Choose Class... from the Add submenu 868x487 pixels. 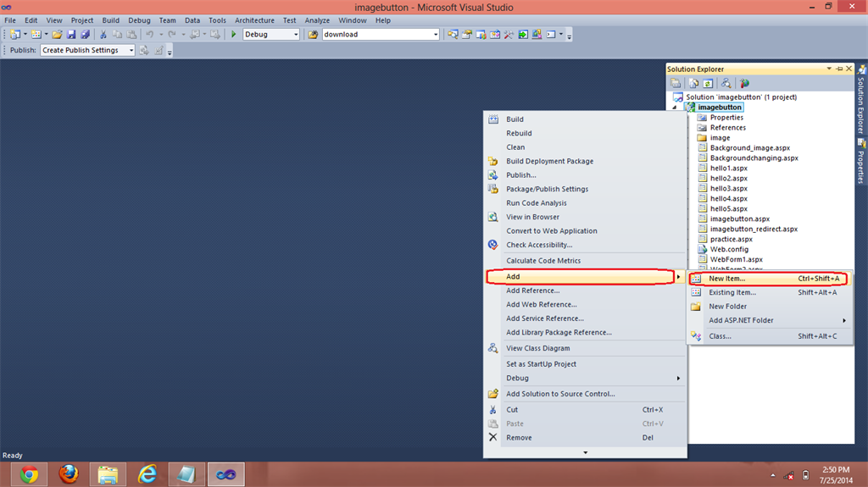[770, 336]
